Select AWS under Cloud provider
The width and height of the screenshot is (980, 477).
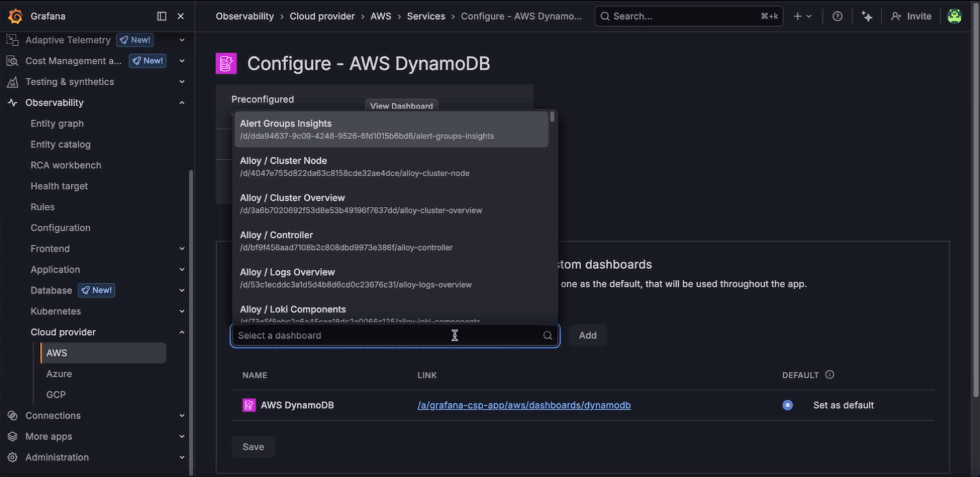pos(103,353)
